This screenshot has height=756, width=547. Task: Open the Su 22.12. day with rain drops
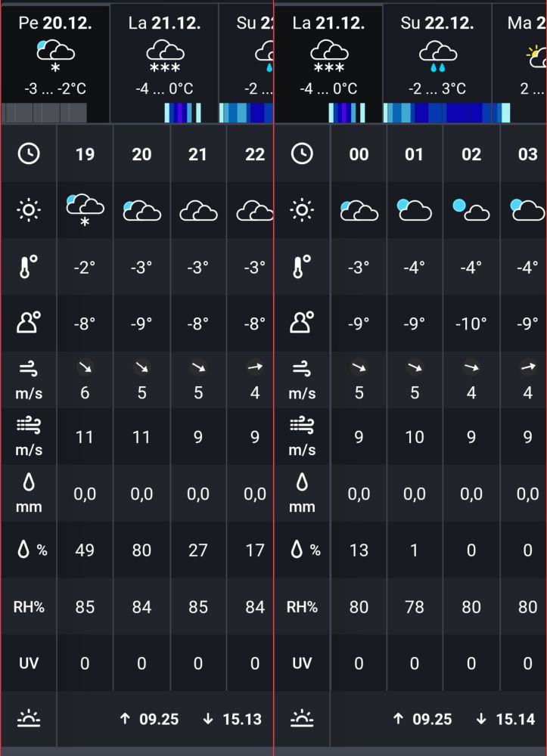(x=437, y=64)
